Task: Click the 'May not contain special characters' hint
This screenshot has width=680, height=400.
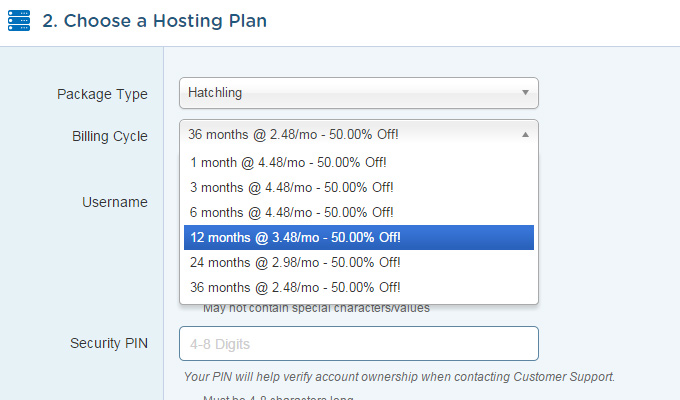Action: 317,308
